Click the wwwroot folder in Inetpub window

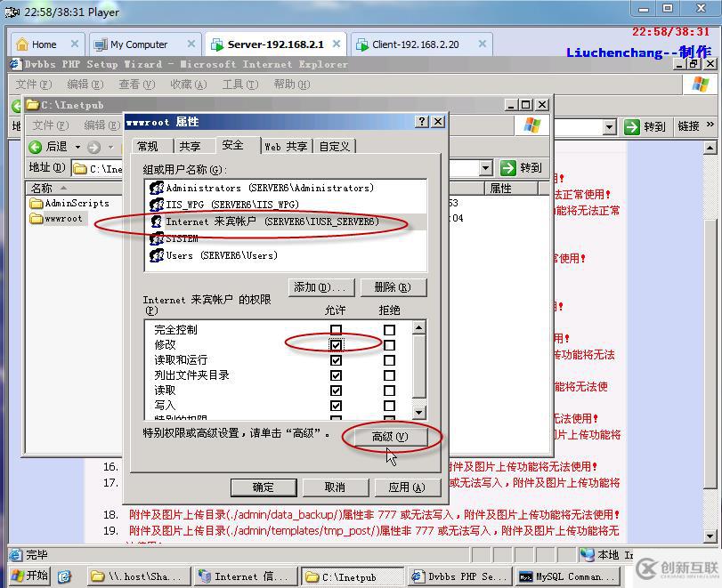pos(57,218)
